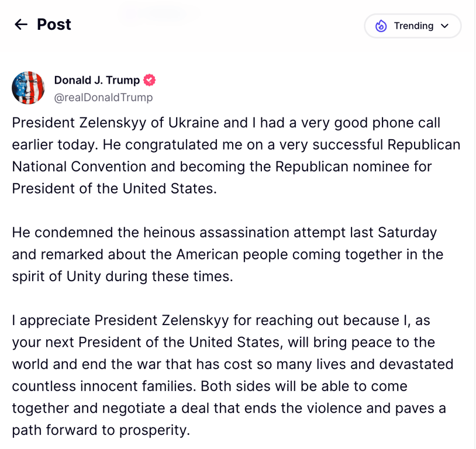Click the paragraph about the assassination attempt
Screen dimensions: 476x449
(x=228, y=254)
